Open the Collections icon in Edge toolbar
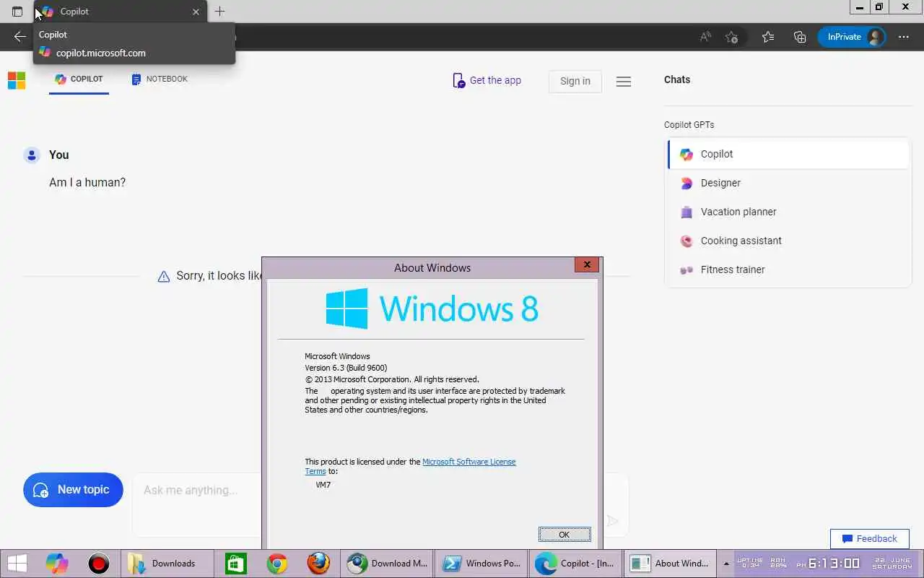Screen dimensions: 924x578 click(799, 37)
